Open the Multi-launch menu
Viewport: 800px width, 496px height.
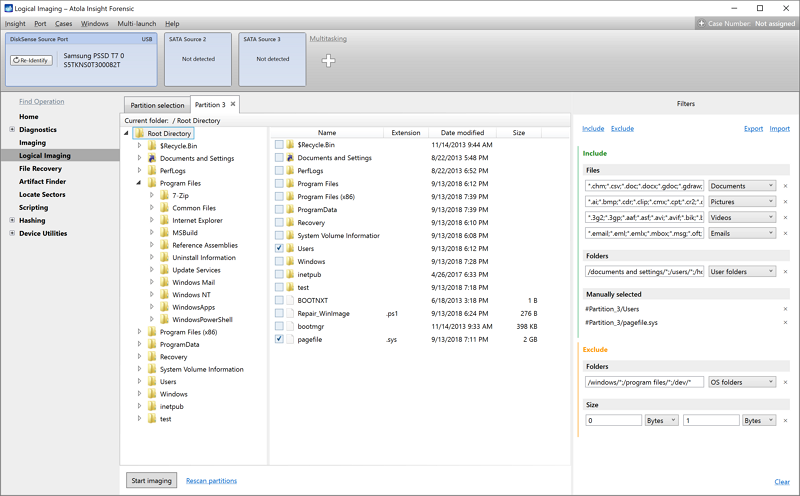click(136, 23)
